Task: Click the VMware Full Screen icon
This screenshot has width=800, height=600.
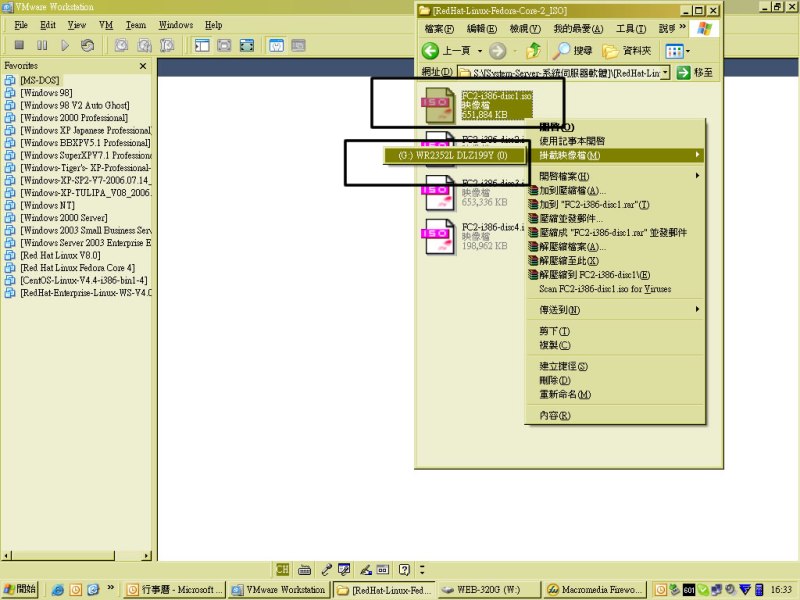Action: (x=247, y=45)
